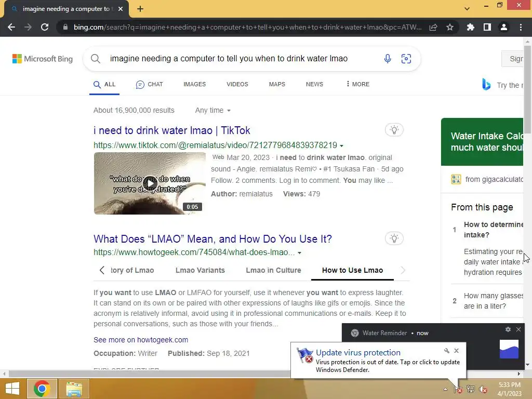Click the 'from gigacalculator' source link
Viewport: 532px width, 399px height.
[x=494, y=179]
